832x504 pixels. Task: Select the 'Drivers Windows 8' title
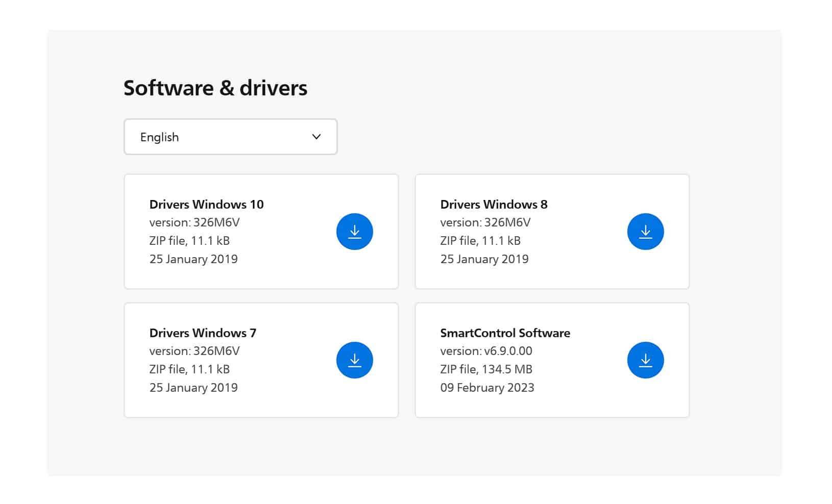(494, 205)
